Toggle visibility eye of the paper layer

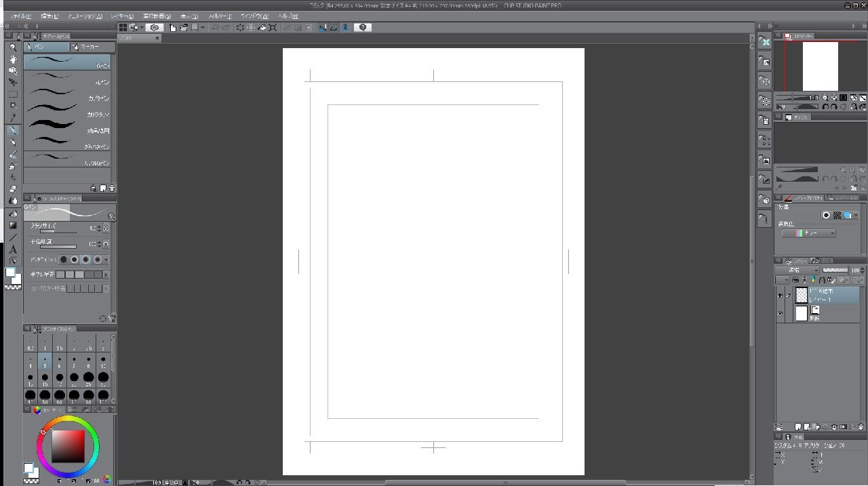(780, 313)
